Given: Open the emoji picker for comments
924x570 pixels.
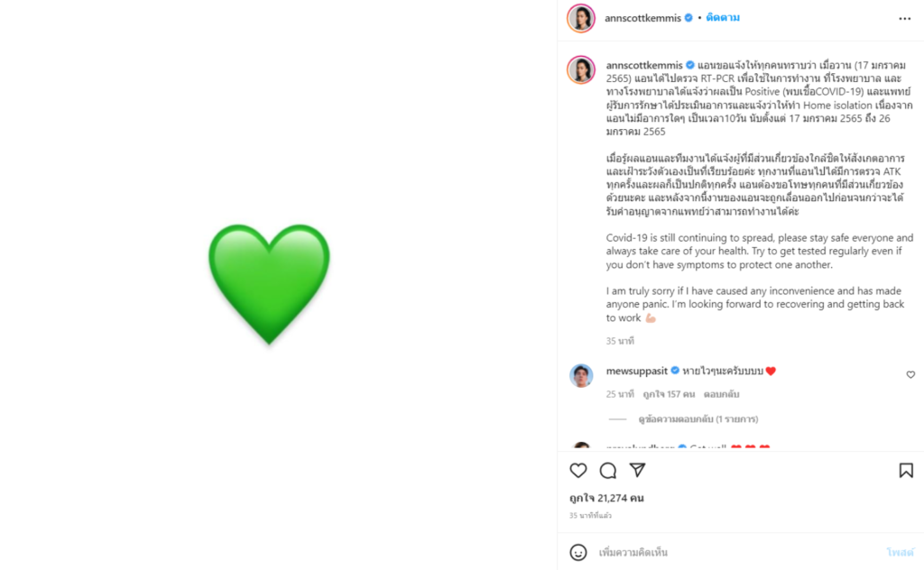Looking at the screenshot, I should coord(578,552).
